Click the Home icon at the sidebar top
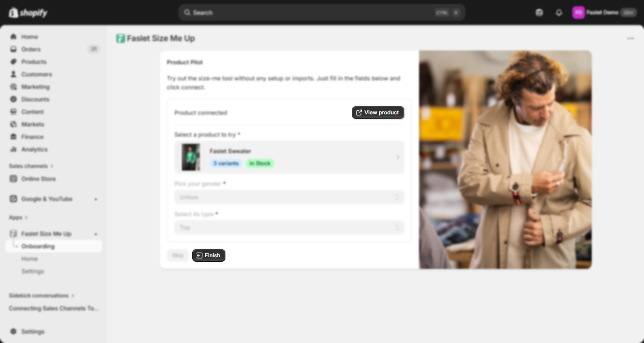This screenshot has height=343, width=644. (x=13, y=37)
